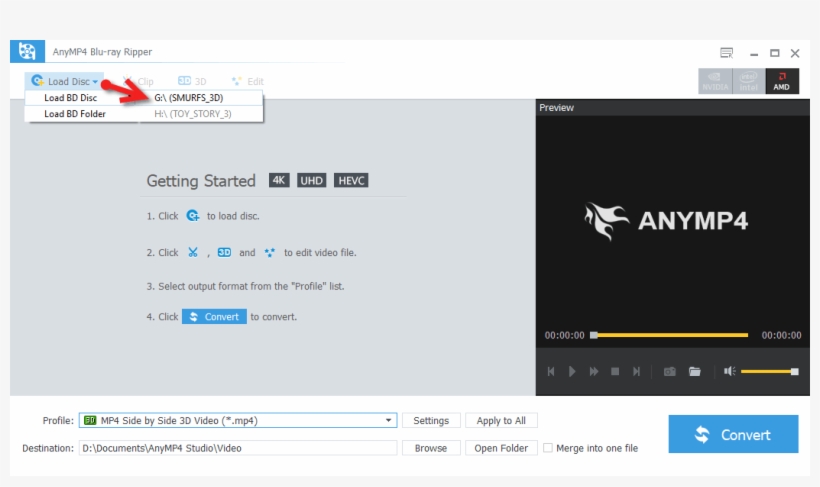Open the feedback message icon in title bar
The width and height of the screenshot is (820, 487).
click(x=726, y=53)
